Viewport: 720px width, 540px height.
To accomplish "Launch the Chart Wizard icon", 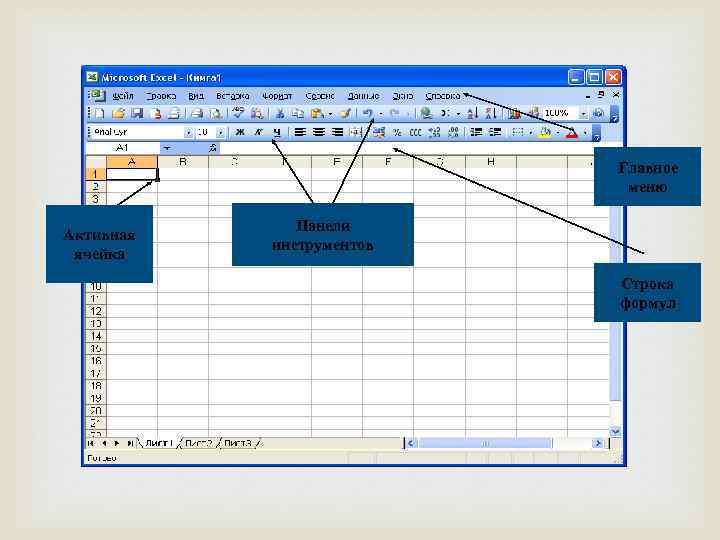I will tap(515, 113).
